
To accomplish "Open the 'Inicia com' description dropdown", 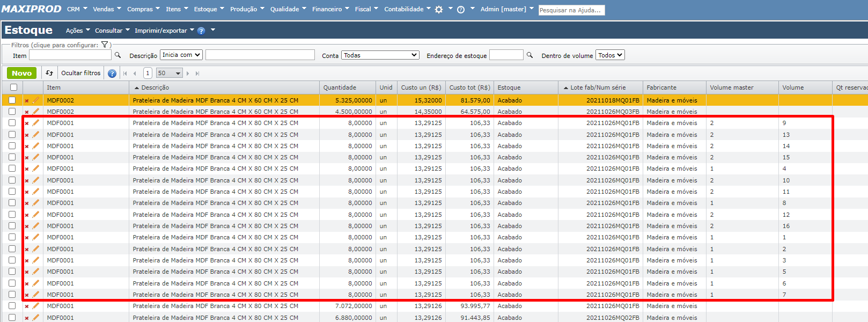I will pyautogui.click(x=181, y=55).
